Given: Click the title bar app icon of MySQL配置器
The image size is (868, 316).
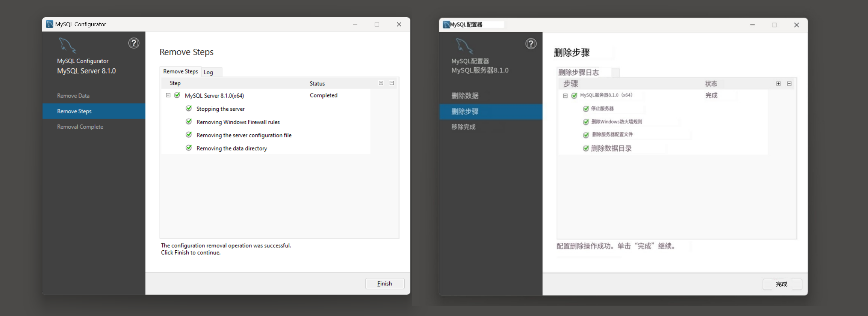Looking at the screenshot, I should [x=446, y=25].
